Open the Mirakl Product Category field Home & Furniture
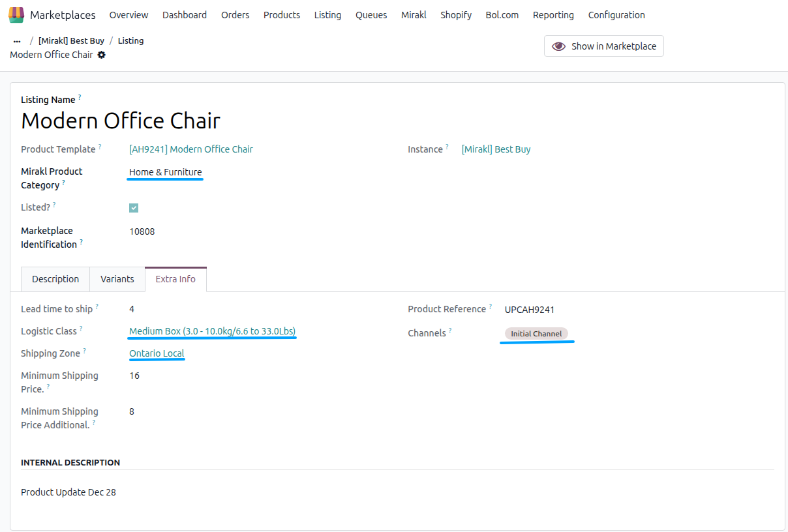788x532 pixels. pos(166,172)
